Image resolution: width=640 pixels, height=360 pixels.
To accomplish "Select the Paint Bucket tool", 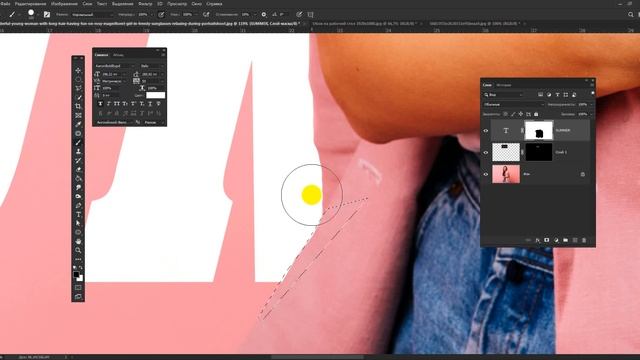I will click(78, 178).
